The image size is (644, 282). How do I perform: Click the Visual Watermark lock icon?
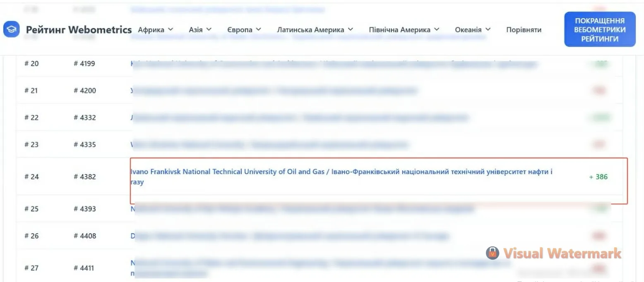(493, 253)
